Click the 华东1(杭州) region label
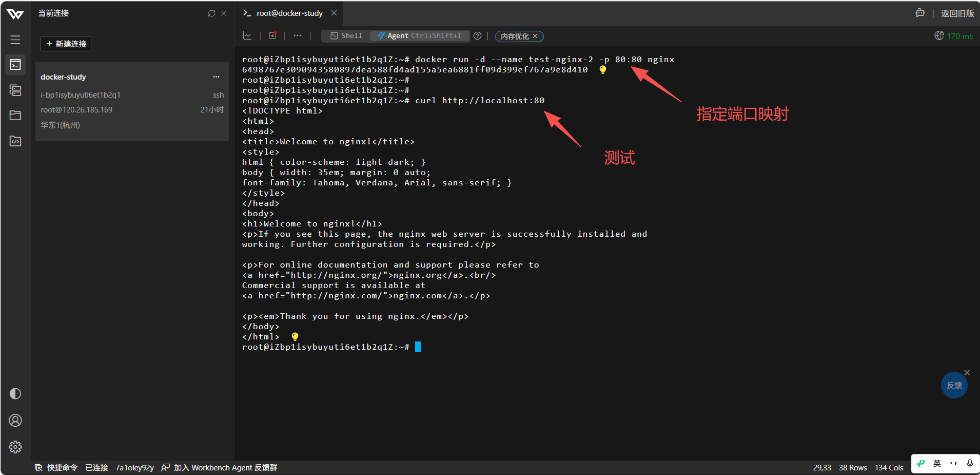The width and height of the screenshot is (980, 475). point(60,125)
